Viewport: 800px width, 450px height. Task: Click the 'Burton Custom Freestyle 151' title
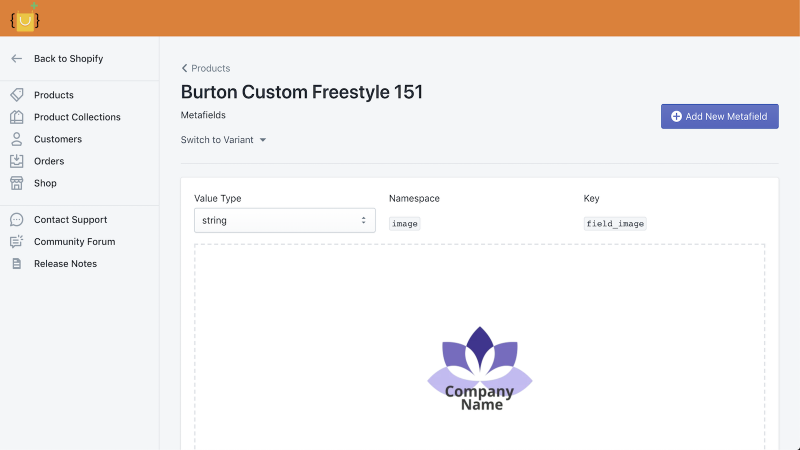pos(302,92)
